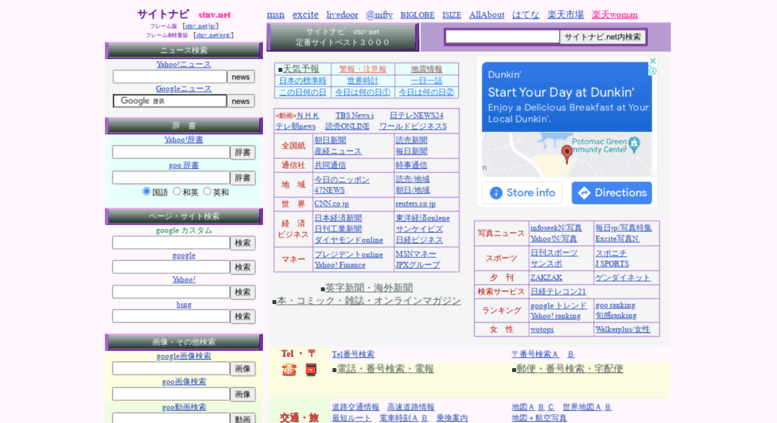The image size is (777, 423).
Task: Click the Store info ad button
Action: 522,193
